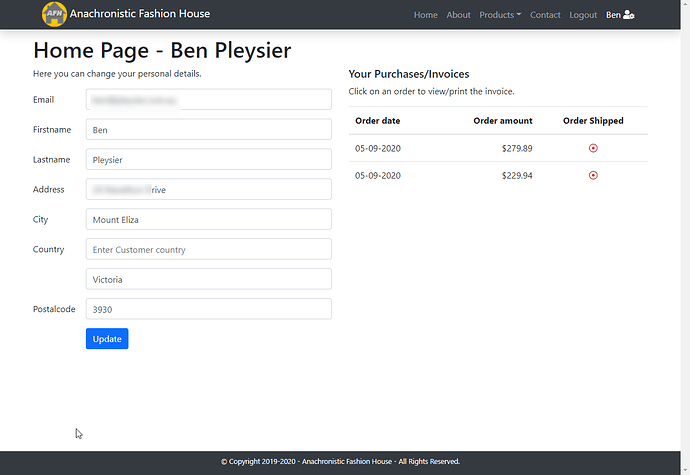Expand the Products dropdown menu
This screenshot has width=690, height=475.
coord(500,15)
